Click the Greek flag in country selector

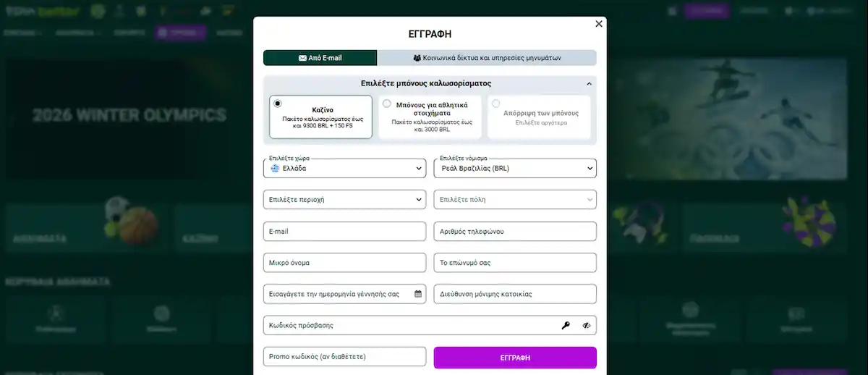click(275, 168)
